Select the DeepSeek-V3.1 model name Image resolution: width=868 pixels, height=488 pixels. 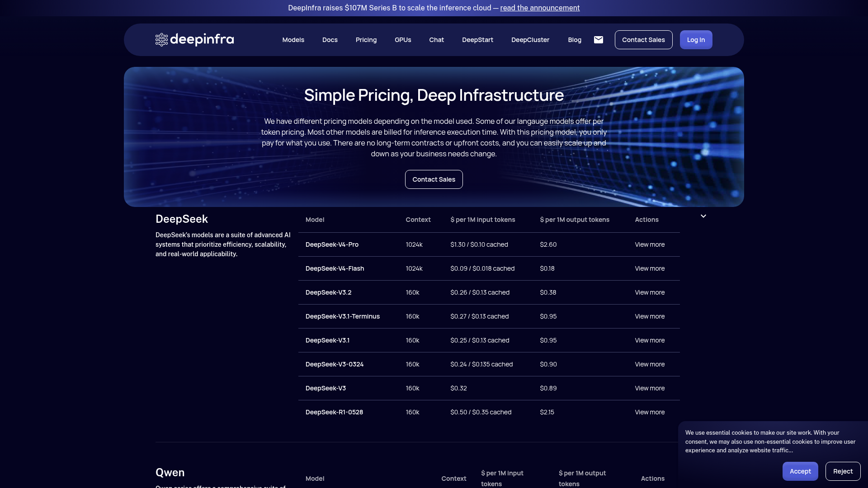point(327,340)
